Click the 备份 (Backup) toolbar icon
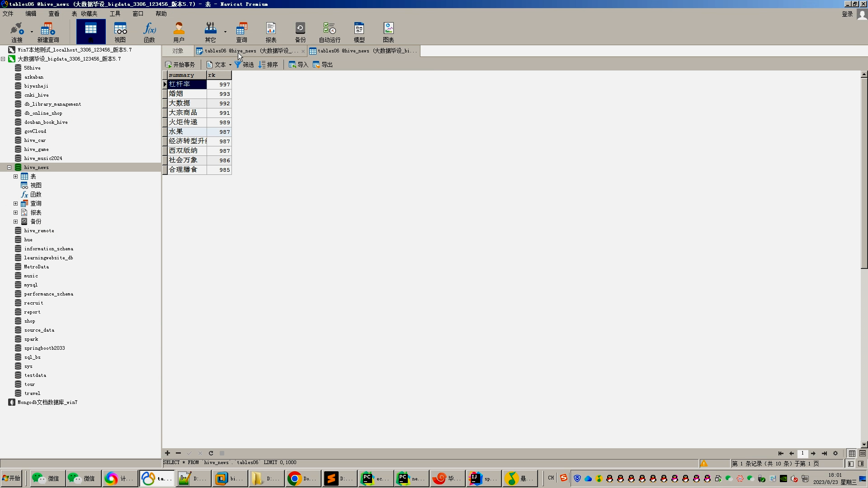Viewport: 868px width, 488px height. [x=300, y=32]
